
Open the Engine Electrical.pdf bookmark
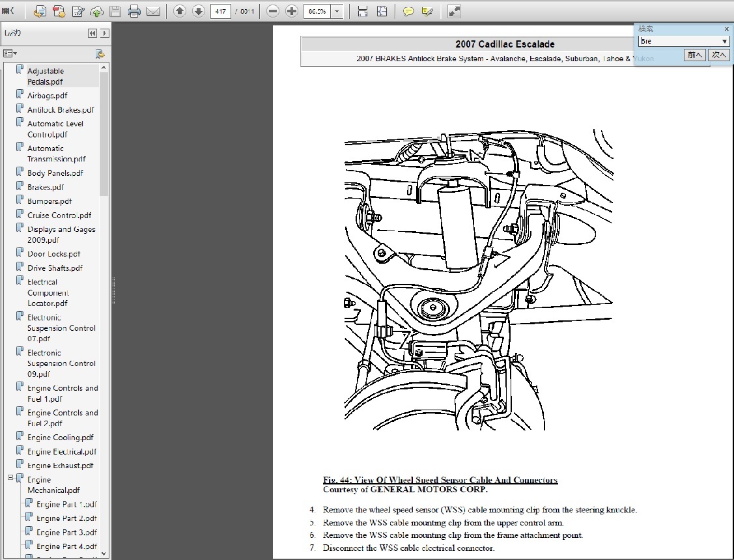click(61, 451)
